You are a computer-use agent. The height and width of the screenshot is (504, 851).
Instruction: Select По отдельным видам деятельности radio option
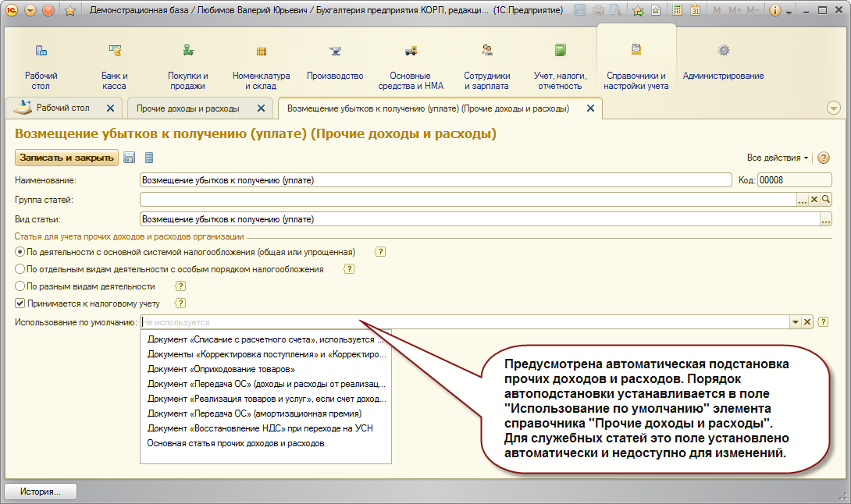pos(20,269)
